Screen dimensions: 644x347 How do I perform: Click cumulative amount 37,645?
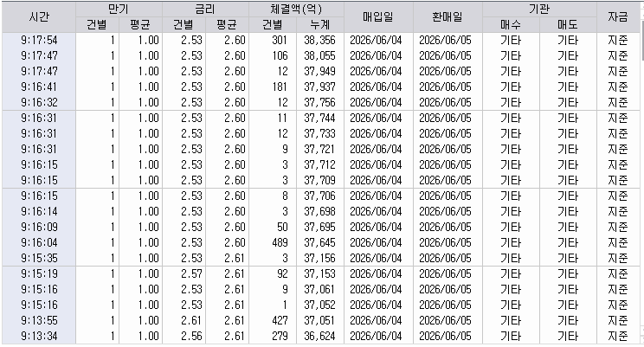click(x=320, y=242)
